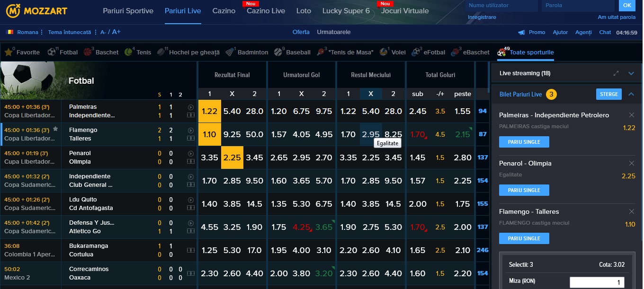
Task: Expand Live streaming to fullscreen
Action: pyautogui.click(x=616, y=73)
